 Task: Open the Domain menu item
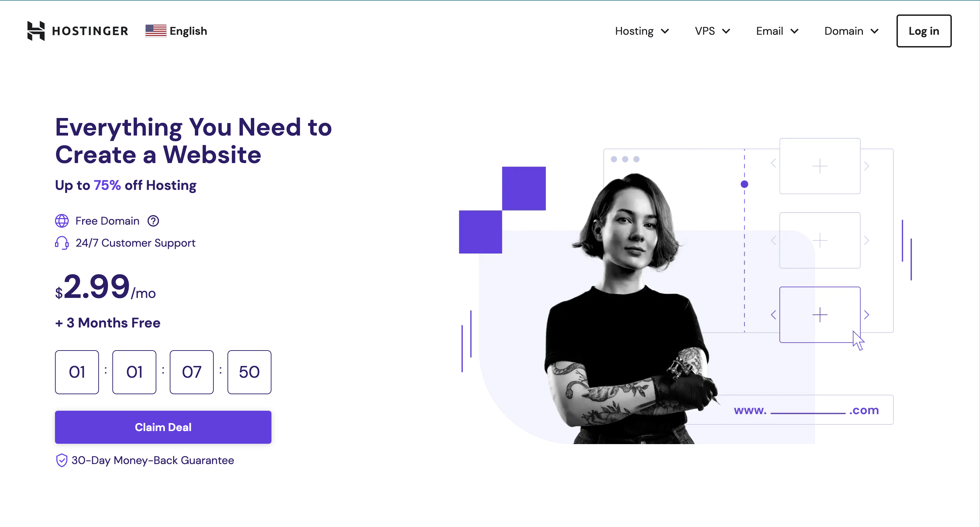pyautogui.click(x=851, y=31)
